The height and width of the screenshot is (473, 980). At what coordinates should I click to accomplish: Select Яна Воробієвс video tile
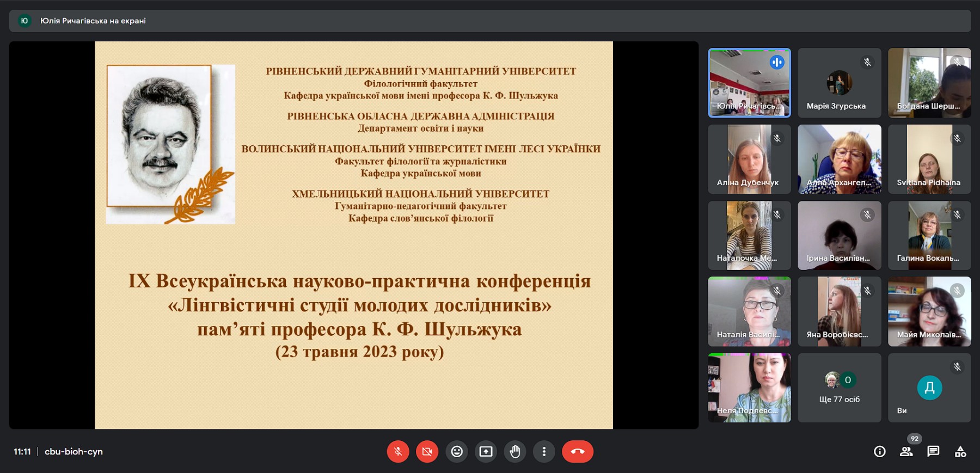[x=840, y=311]
